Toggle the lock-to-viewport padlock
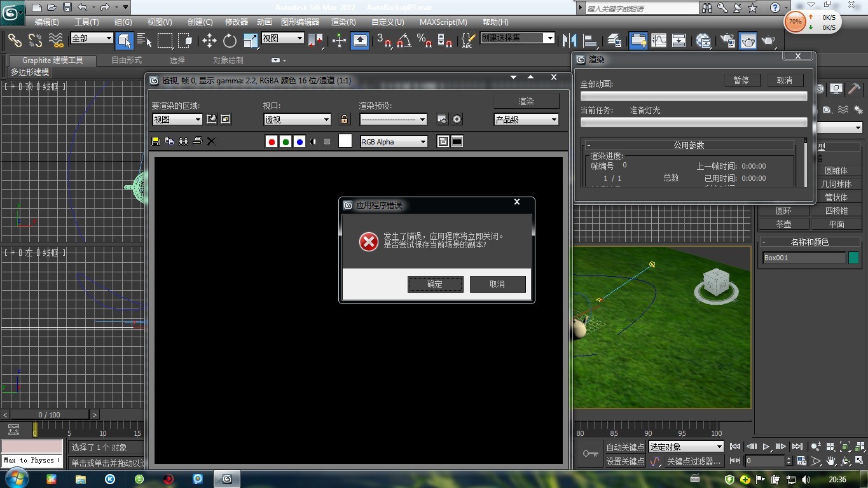868x488 pixels. [345, 120]
